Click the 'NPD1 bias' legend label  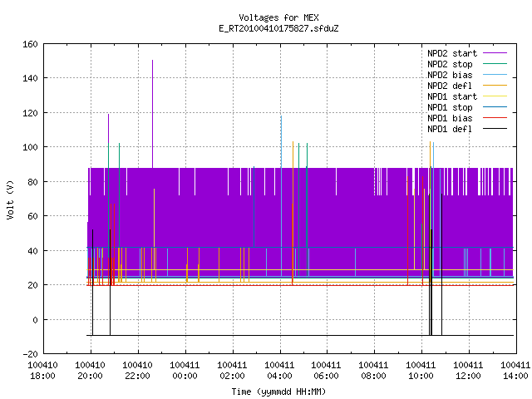pyautogui.click(x=450, y=118)
